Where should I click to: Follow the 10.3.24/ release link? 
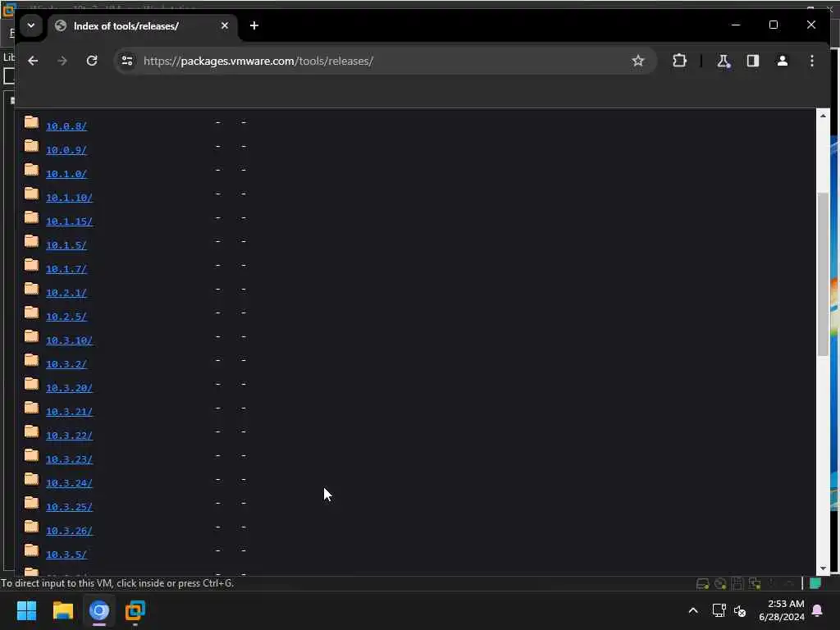tap(69, 483)
